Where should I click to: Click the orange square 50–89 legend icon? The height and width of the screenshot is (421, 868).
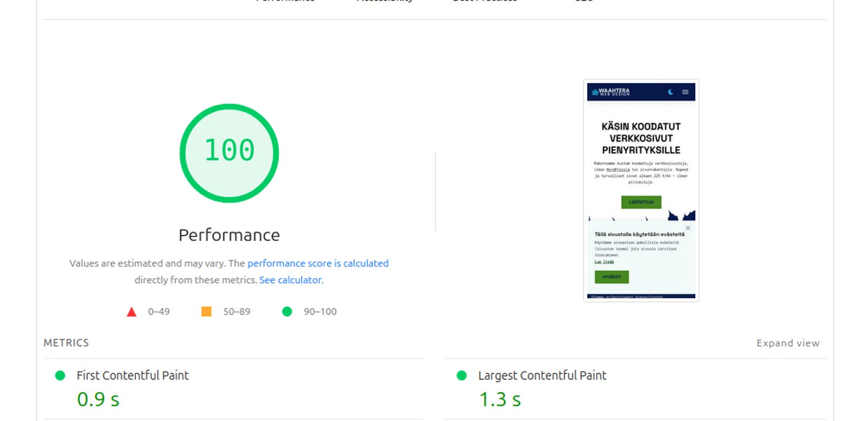pos(206,312)
